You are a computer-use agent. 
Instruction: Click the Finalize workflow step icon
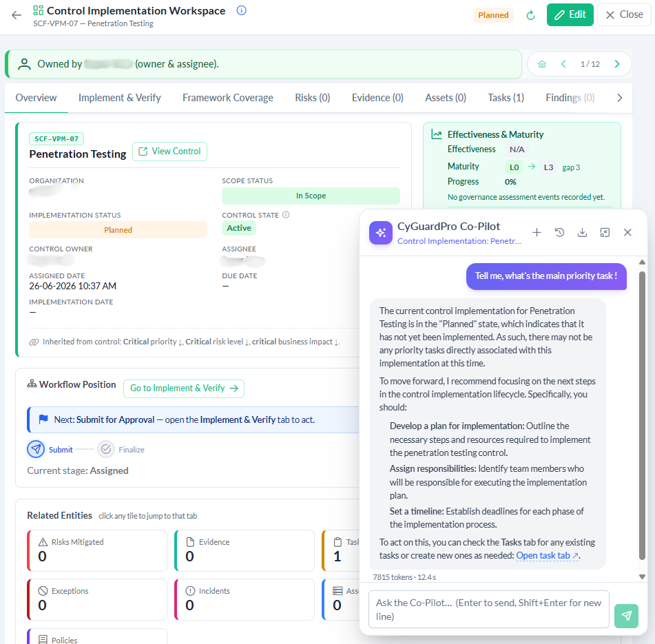click(x=106, y=449)
